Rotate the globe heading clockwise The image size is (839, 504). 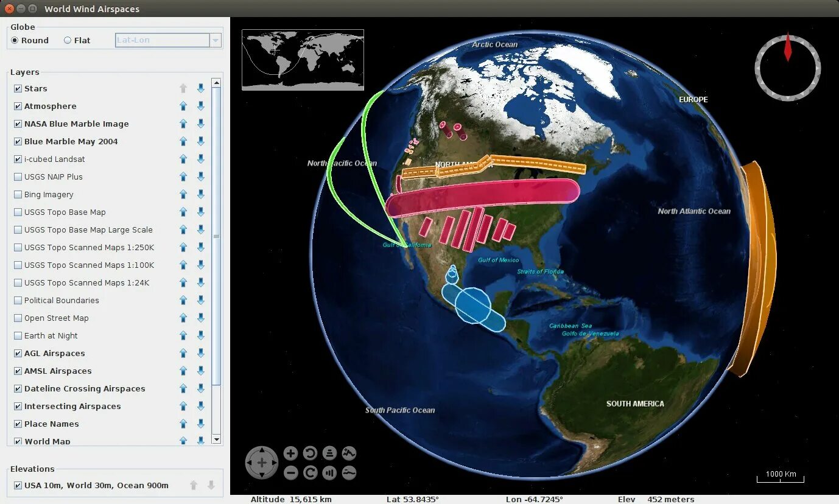tap(310, 473)
